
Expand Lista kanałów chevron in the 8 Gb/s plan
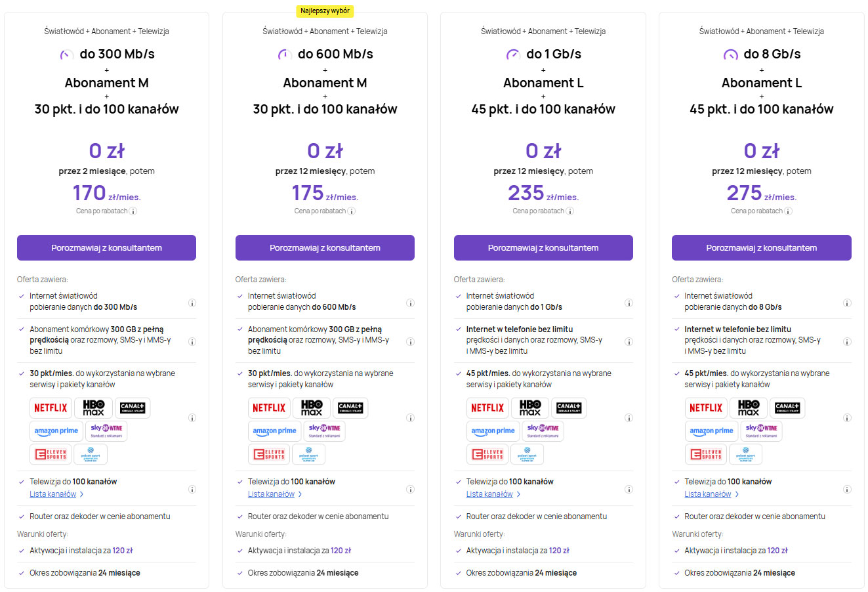(737, 494)
